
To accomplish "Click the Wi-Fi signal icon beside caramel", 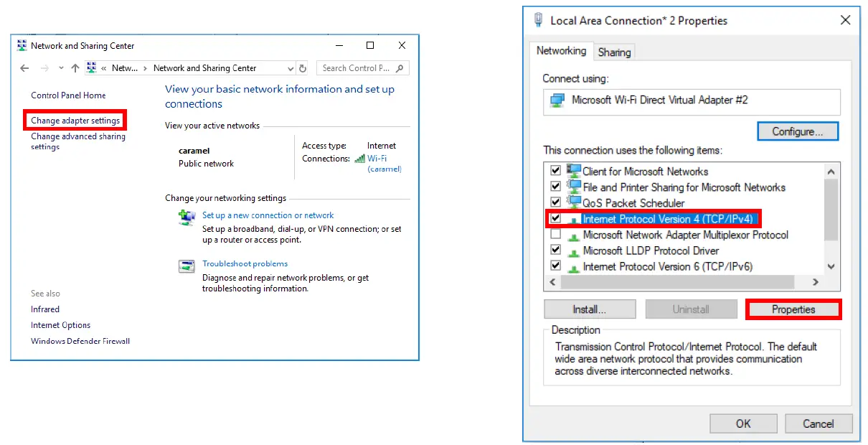I will tap(361, 159).
